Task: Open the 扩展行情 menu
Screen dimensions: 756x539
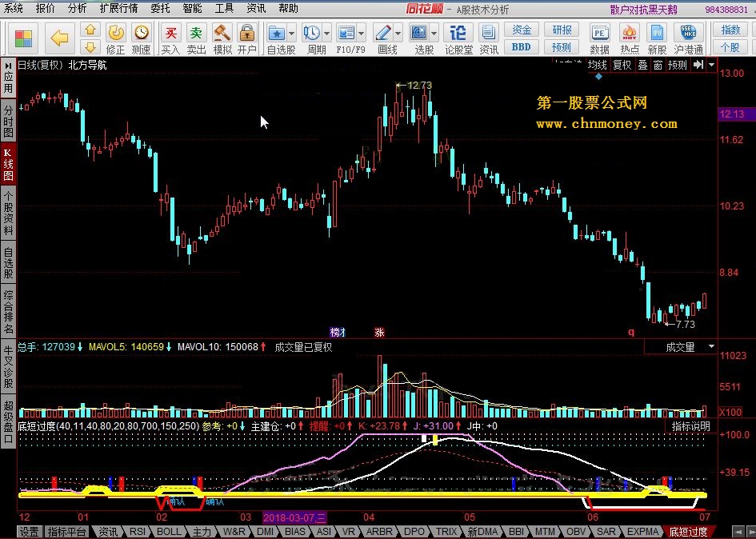Action: tap(118, 8)
